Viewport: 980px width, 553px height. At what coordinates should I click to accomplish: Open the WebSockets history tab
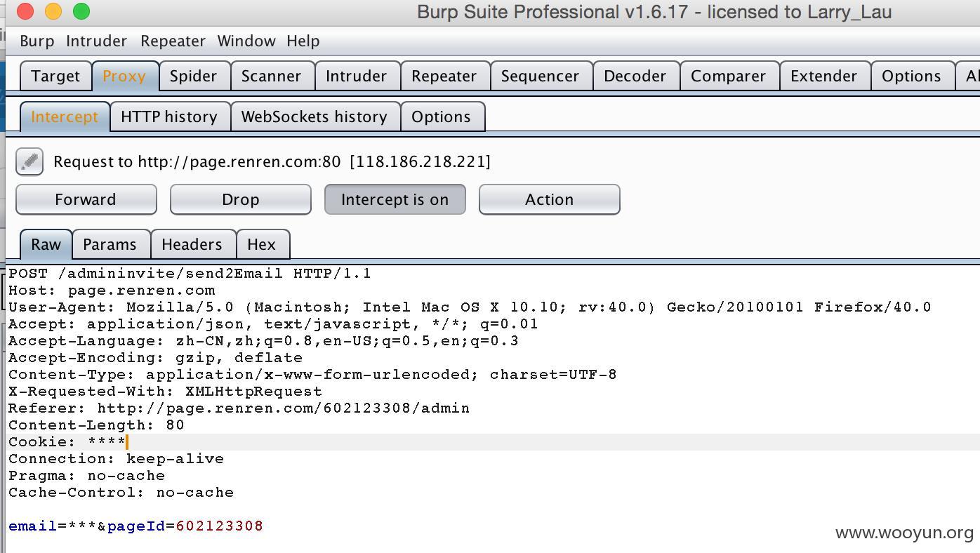tap(314, 116)
